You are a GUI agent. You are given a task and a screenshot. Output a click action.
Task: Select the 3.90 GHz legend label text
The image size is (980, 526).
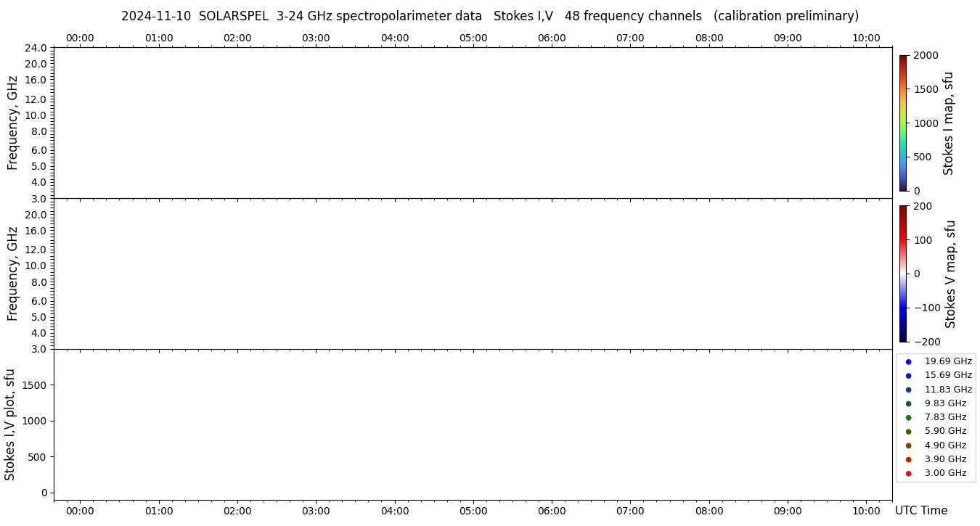(x=945, y=459)
